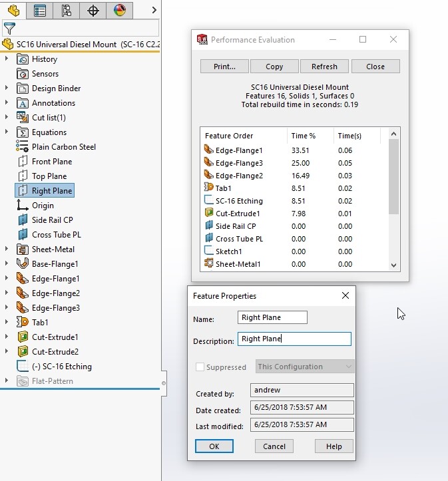Select Edge-Flange3 in the feature tree
The width and height of the screenshot is (448, 481).
coord(49,307)
